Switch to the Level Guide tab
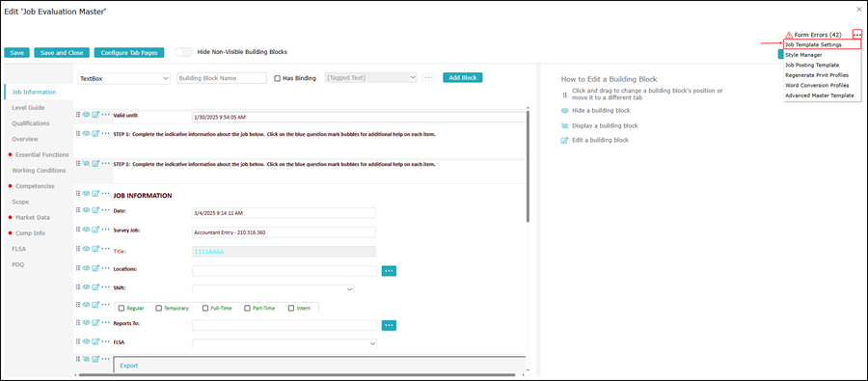The height and width of the screenshot is (381, 868). pyautogui.click(x=28, y=107)
